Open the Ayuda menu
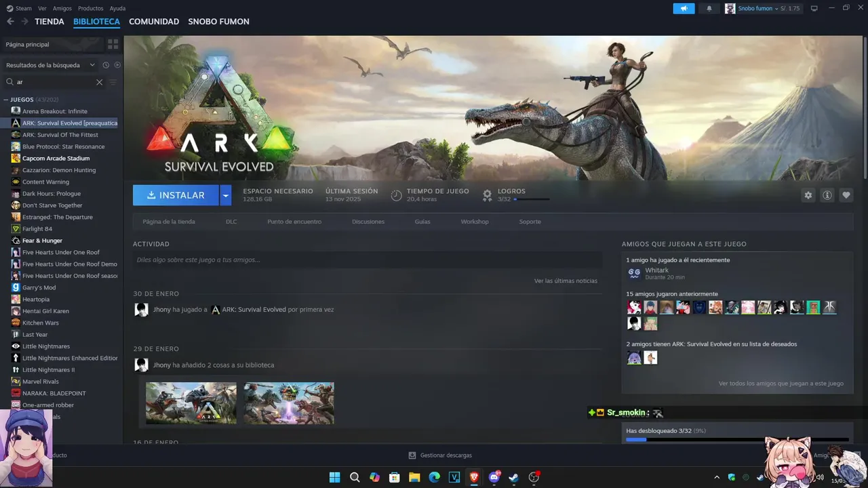 click(117, 8)
